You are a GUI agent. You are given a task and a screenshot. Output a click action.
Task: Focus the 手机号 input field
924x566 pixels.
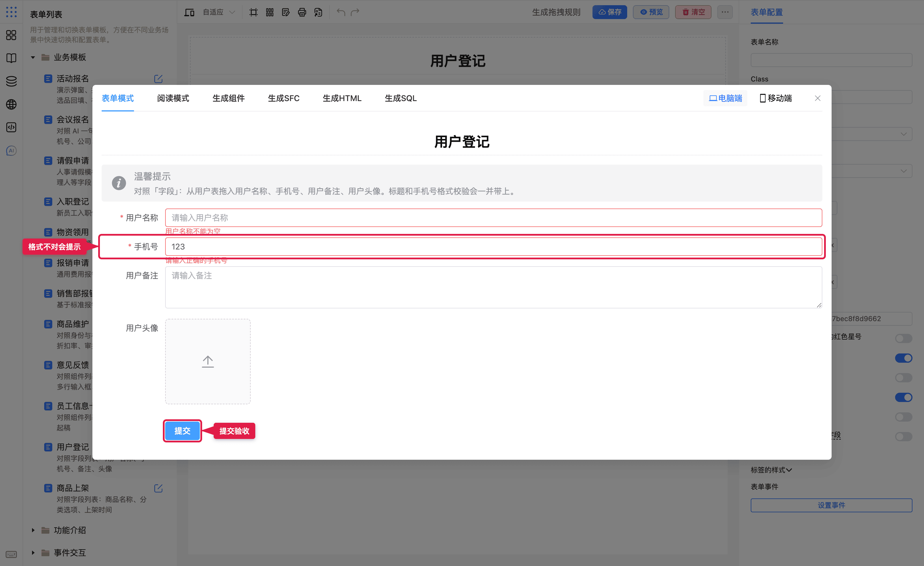point(493,246)
